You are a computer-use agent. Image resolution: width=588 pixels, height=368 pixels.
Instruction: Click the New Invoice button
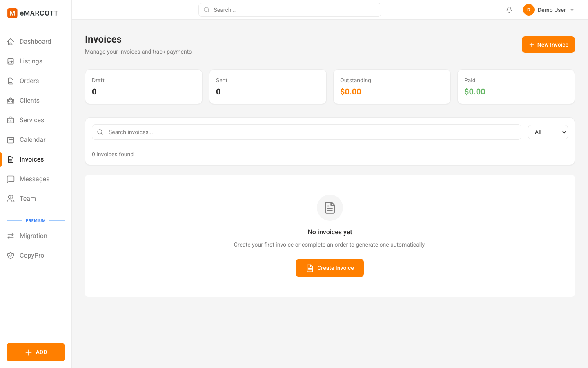point(548,45)
